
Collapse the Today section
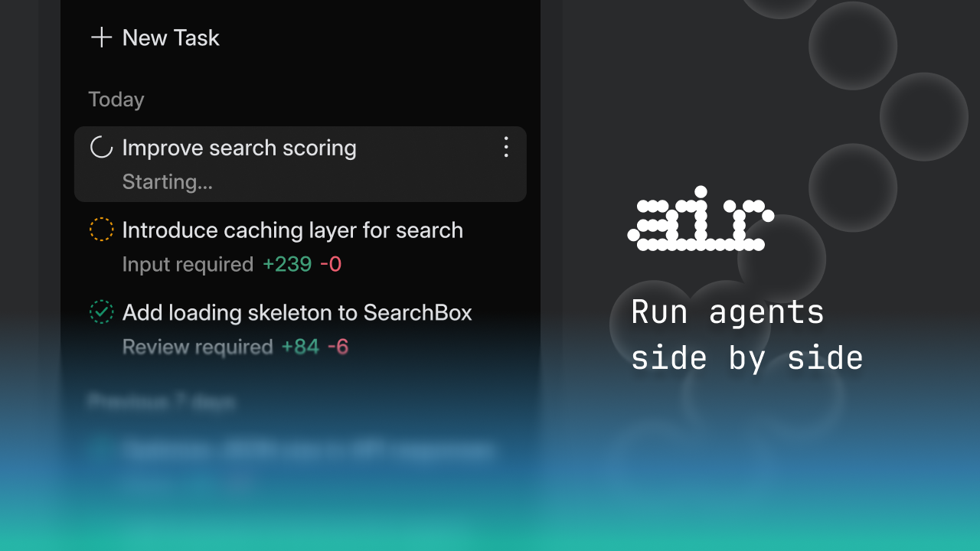point(116,99)
